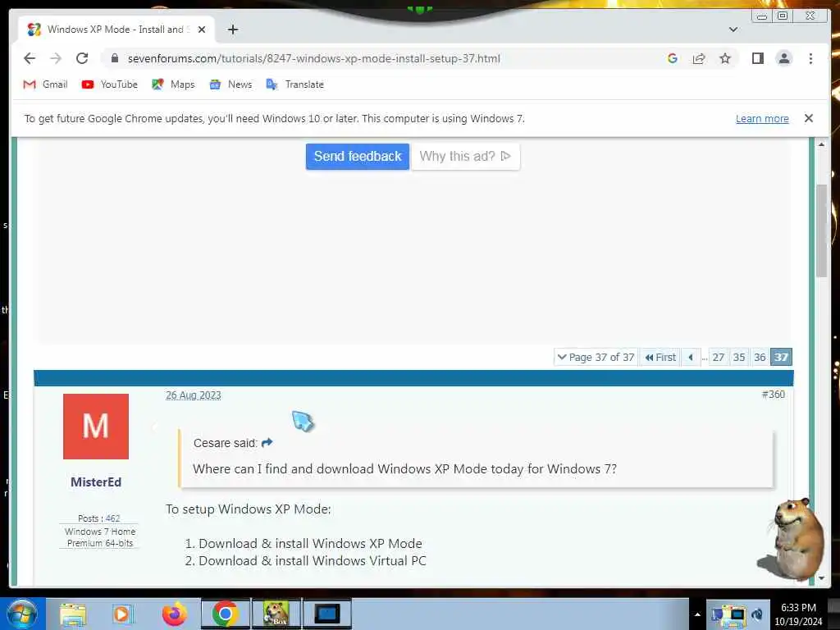Click Why this ad?
Image resolution: width=840 pixels, height=630 pixels.
[465, 156]
